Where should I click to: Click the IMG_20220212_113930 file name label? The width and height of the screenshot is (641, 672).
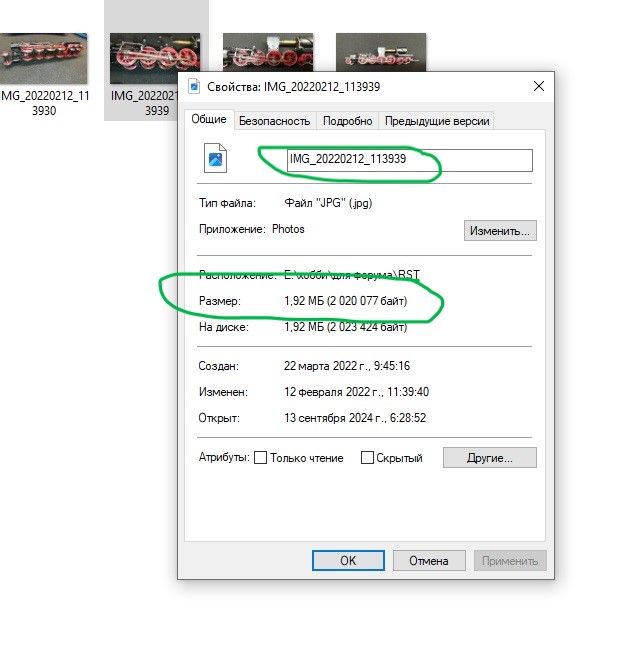(x=43, y=103)
